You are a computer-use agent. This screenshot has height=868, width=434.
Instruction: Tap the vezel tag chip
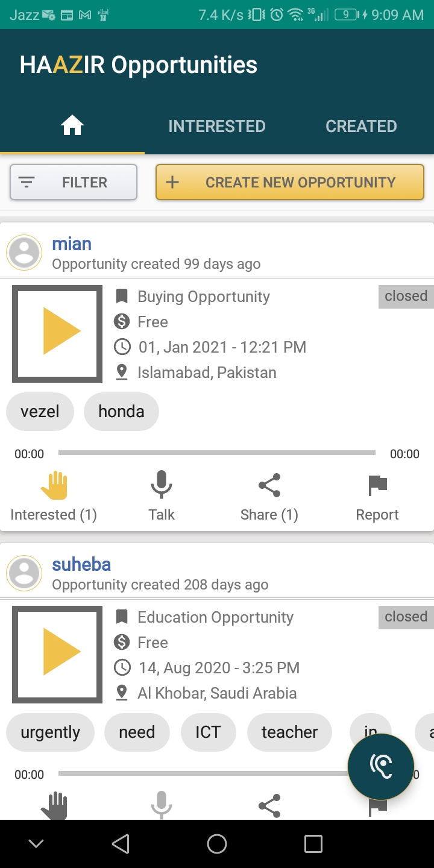(x=40, y=412)
